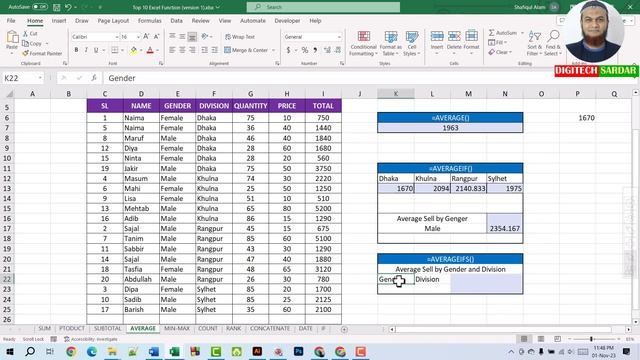The height and width of the screenshot is (360, 640).
Task: Switch to the Insert ribbon tab
Action: (59, 20)
